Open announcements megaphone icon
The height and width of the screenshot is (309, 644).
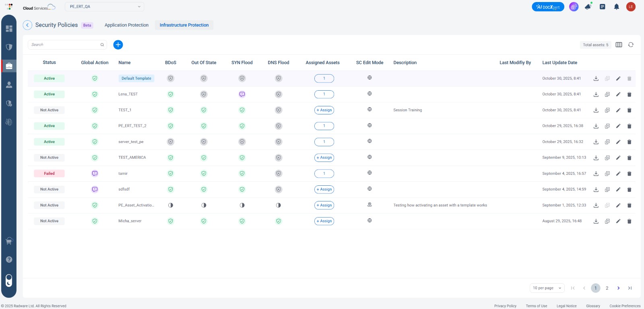click(x=588, y=7)
